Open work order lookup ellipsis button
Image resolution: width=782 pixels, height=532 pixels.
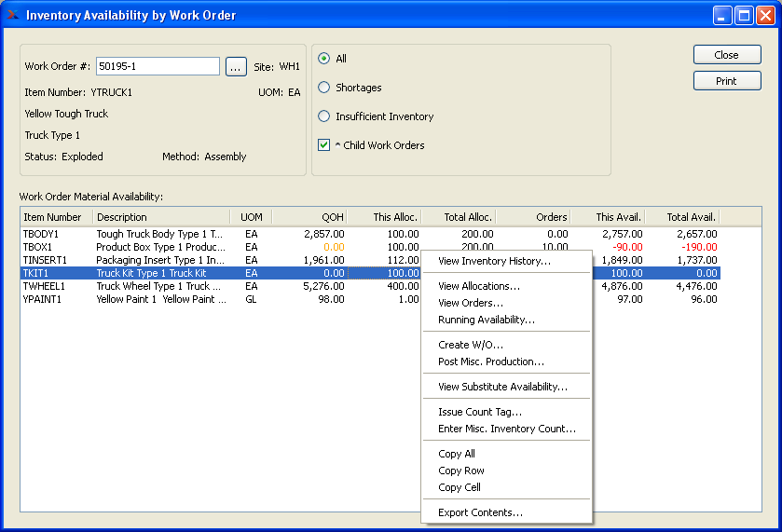[235, 66]
